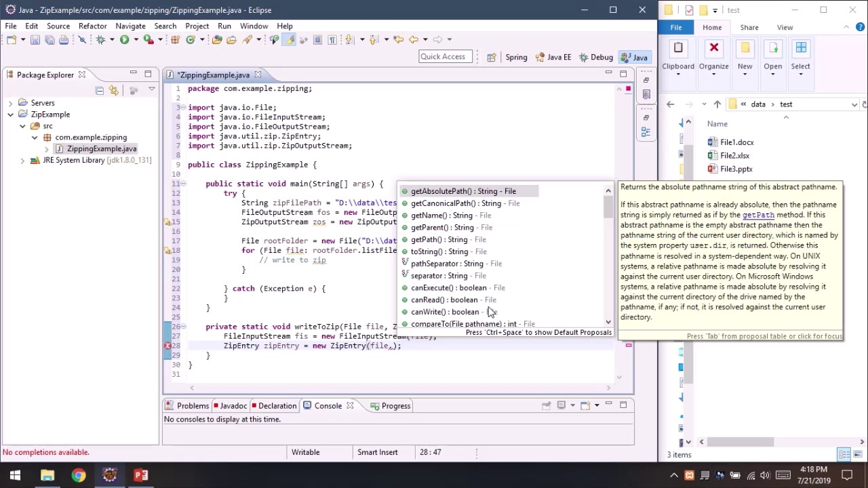
Task: Open the Source menu
Action: 58,26
